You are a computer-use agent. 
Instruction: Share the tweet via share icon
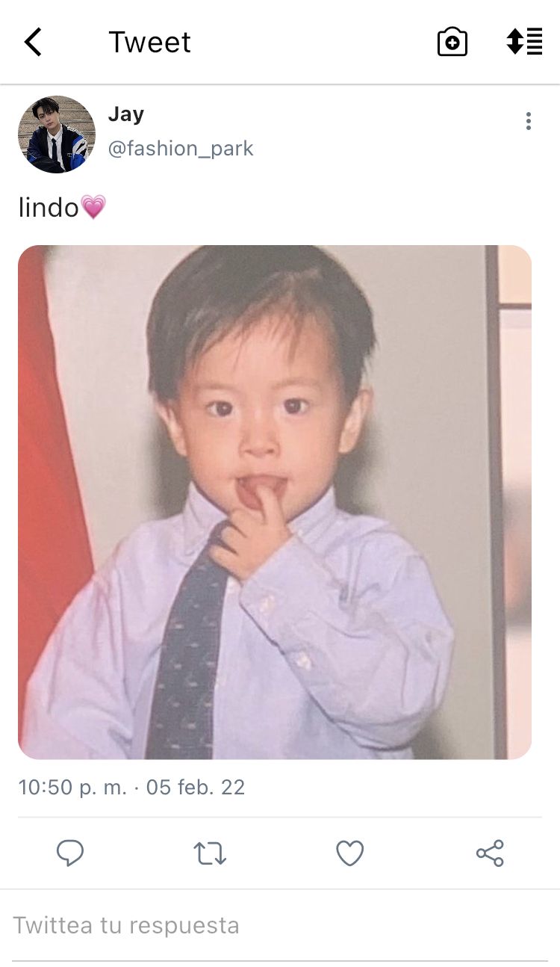[x=490, y=853]
